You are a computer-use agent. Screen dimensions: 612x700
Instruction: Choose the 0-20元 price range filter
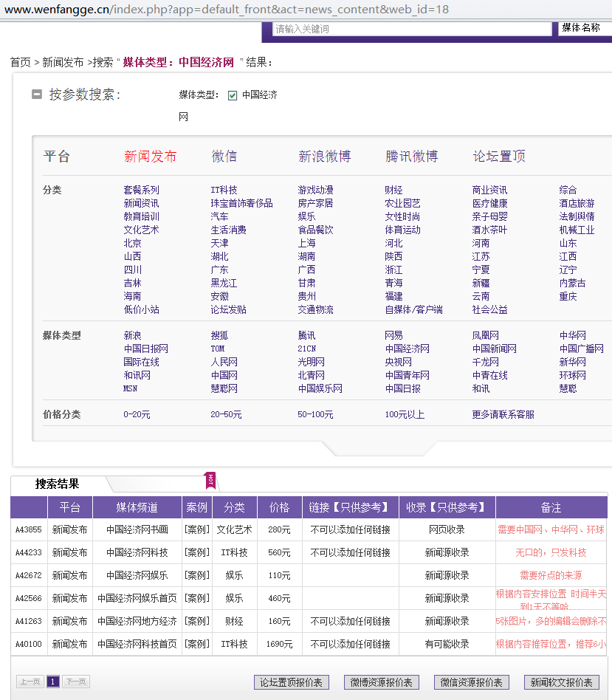pyautogui.click(x=137, y=415)
